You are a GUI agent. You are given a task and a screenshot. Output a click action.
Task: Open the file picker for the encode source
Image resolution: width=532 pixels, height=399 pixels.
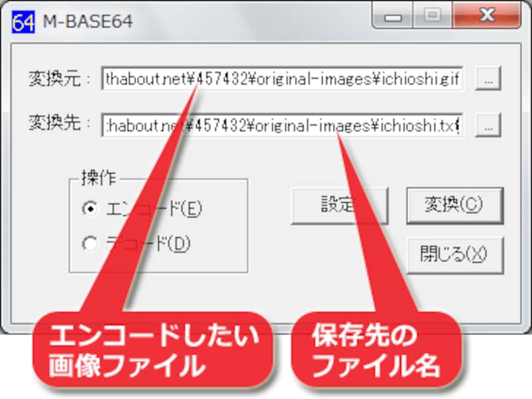(x=489, y=78)
